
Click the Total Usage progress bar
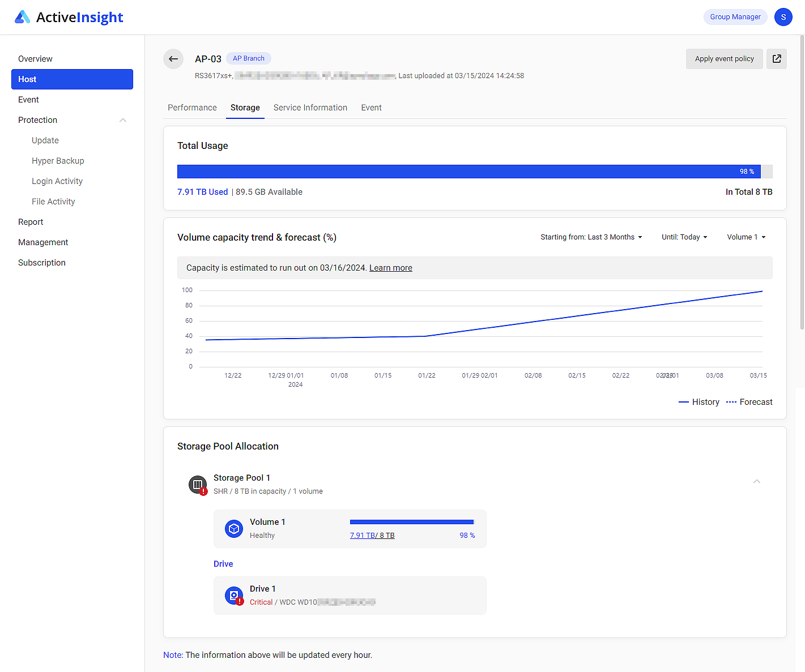click(x=474, y=172)
